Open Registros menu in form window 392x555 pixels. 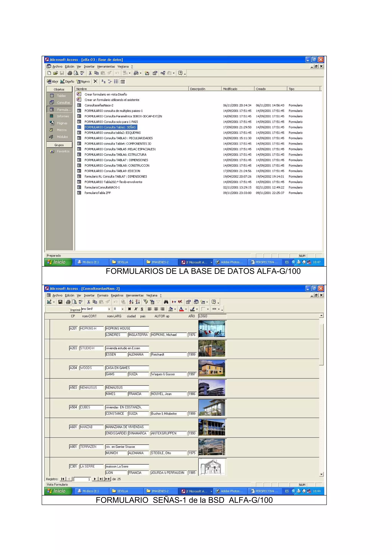(117, 295)
